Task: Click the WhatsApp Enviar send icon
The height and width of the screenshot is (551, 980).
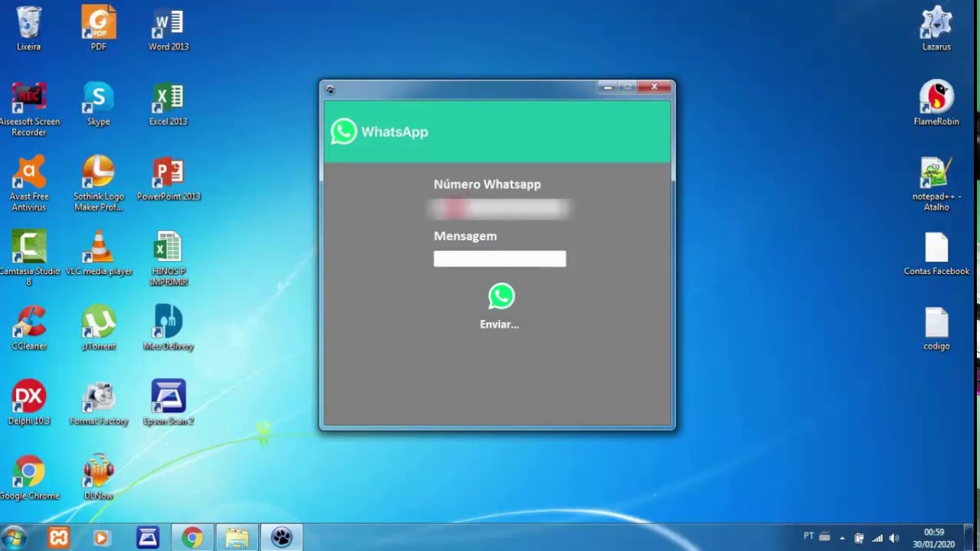Action: point(501,296)
